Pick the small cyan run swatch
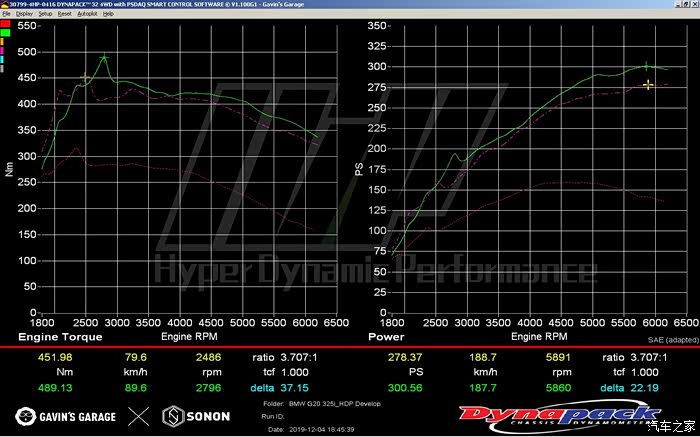This screenshot has height=437, width=700. (3, 58)
